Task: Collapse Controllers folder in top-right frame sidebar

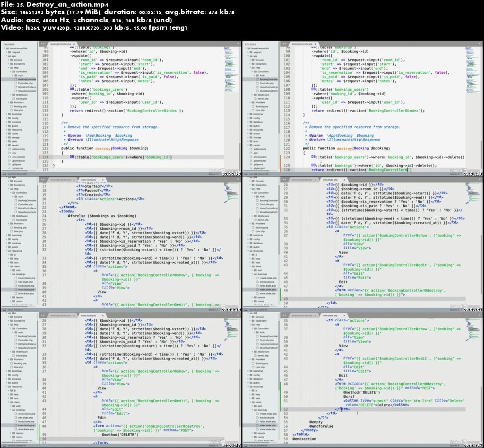Action: pyautogui.click(x=253, y=71)
